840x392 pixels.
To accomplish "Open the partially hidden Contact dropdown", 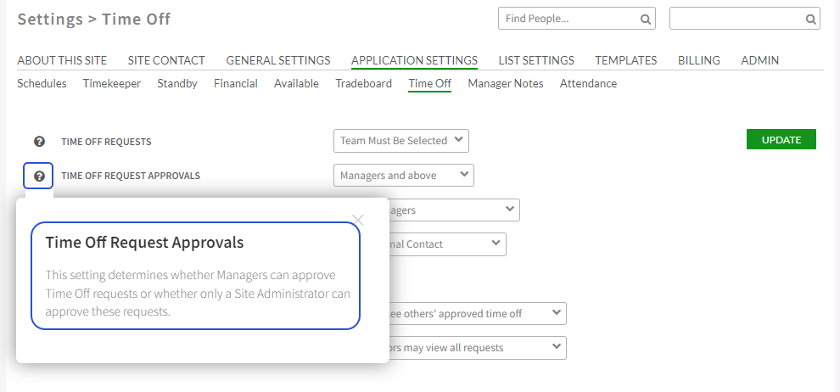I will (447, 244).
